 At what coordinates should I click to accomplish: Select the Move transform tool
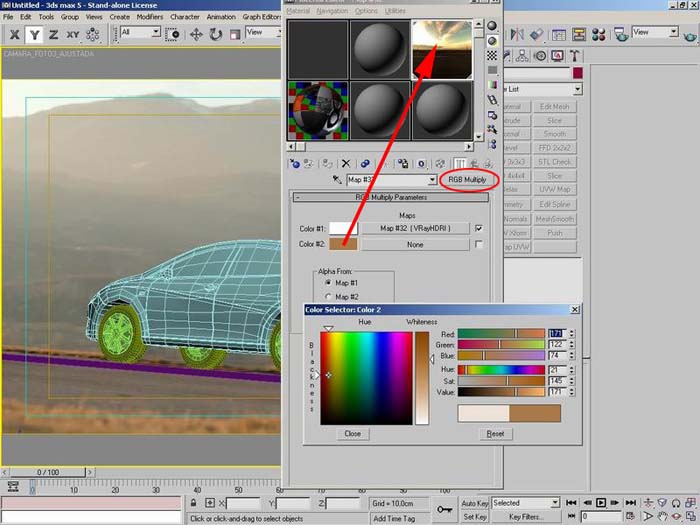point(194,34)
